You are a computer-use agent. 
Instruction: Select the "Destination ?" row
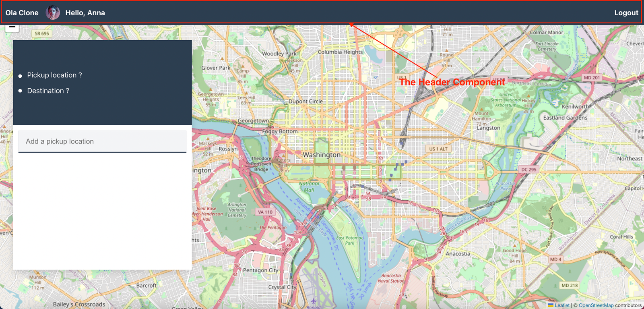pyautogui.click(x=48, y=91)
